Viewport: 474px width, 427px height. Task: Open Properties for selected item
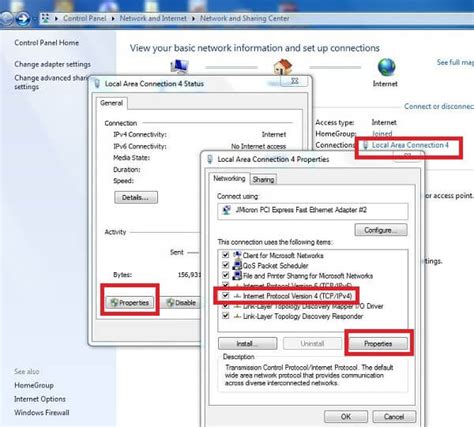(x=378, y=344)
